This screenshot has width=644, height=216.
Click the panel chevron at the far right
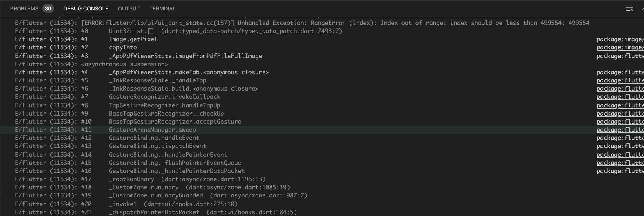(642, 8)
